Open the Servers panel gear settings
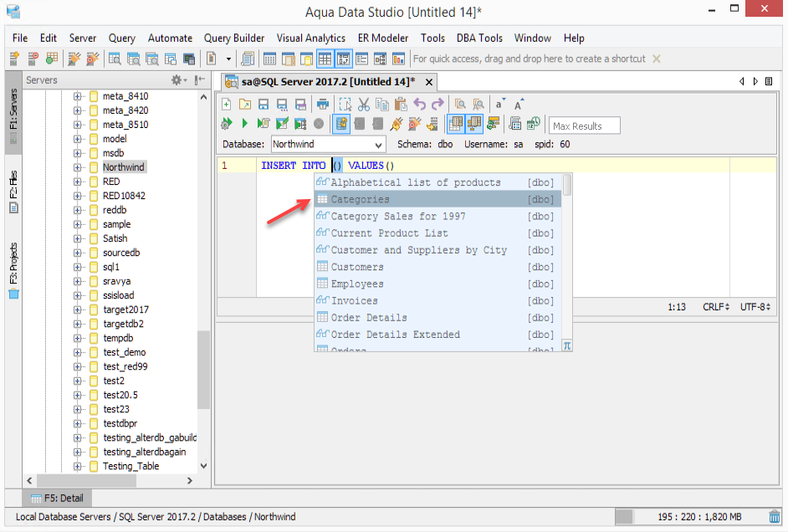The height and width of the screenshot is (532, 788). pos(178,79)
